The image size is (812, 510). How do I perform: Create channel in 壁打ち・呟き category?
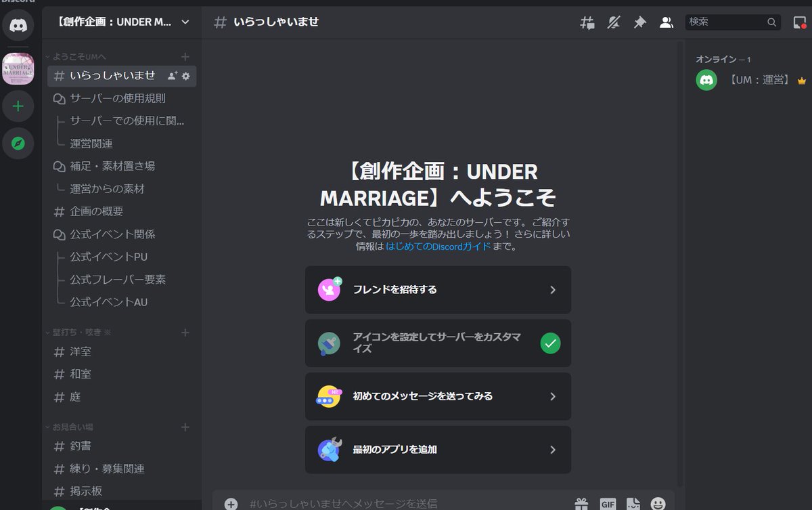point(185,333)
